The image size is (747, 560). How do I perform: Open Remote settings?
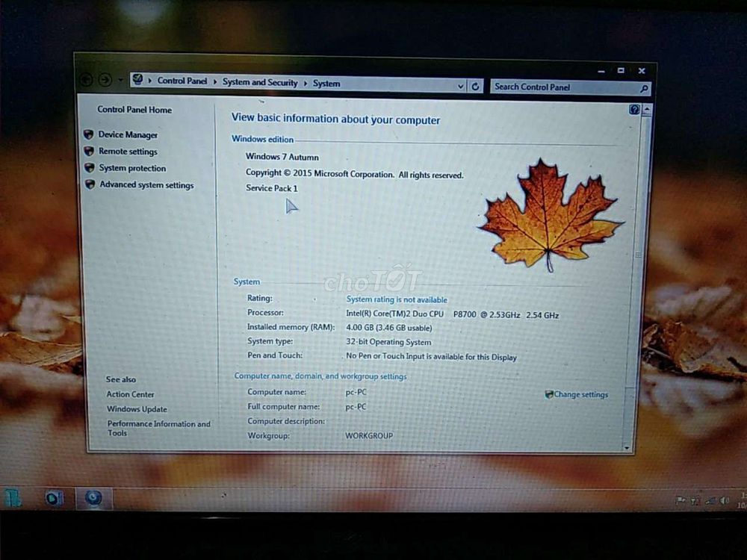tap(128, 152)
